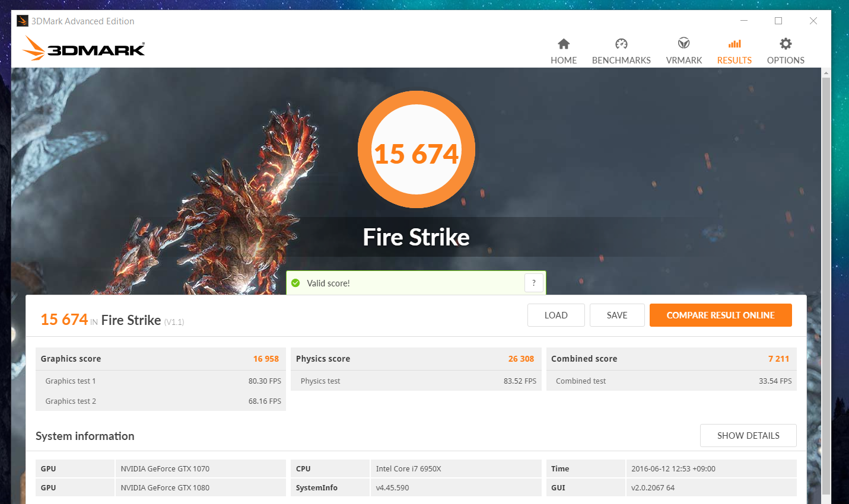Click the large 15 674 score circle
This screenshot has width=849, height=504.
tap(416, 149)
